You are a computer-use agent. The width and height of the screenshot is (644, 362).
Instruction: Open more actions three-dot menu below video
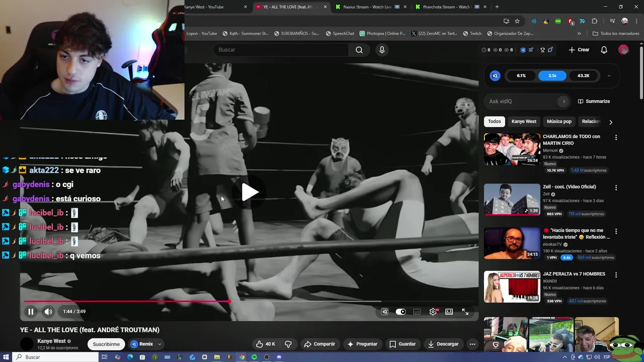click(472, 344)
